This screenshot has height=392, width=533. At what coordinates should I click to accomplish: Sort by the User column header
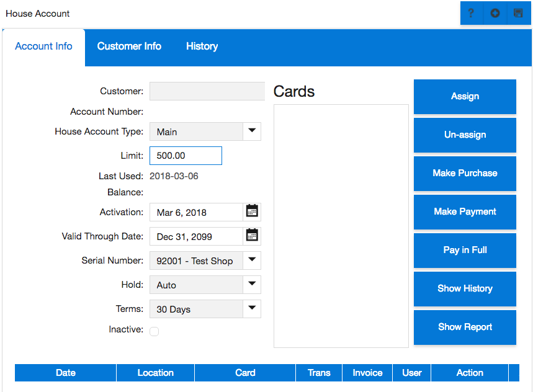click(411, 373)
